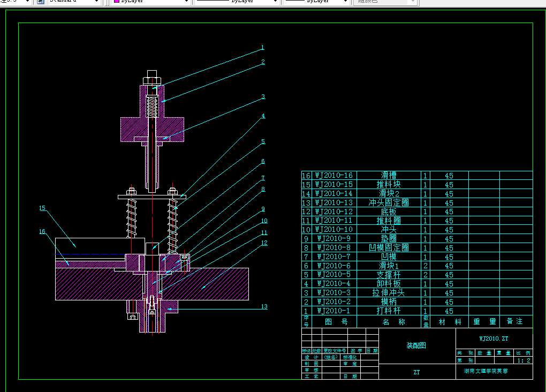Click the 拉伸冲头 part name cell
The image size is (546, 392).
[389, 293]
